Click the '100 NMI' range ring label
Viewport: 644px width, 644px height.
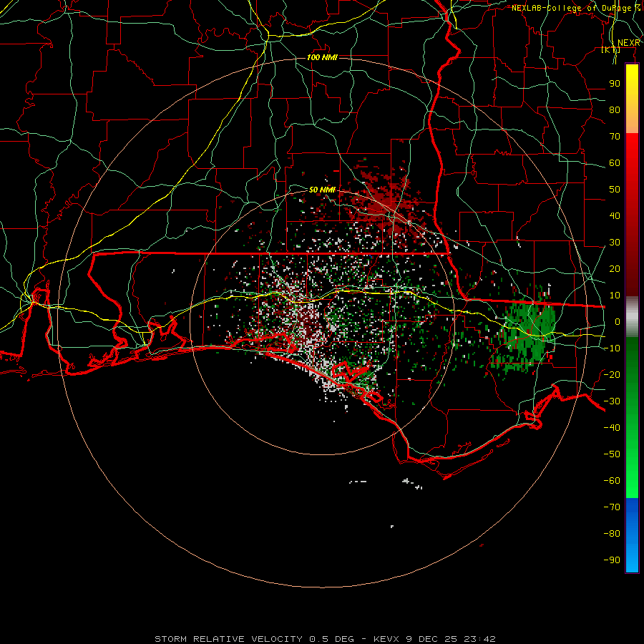(322, 57)
